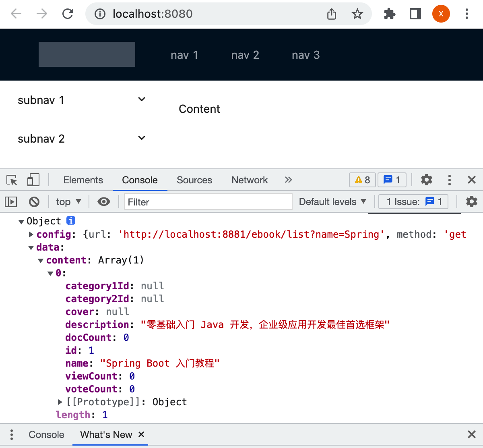The width and height of the screenshot is (483, 448).
Task: Close the What's New tab
Action: (141, 434)
